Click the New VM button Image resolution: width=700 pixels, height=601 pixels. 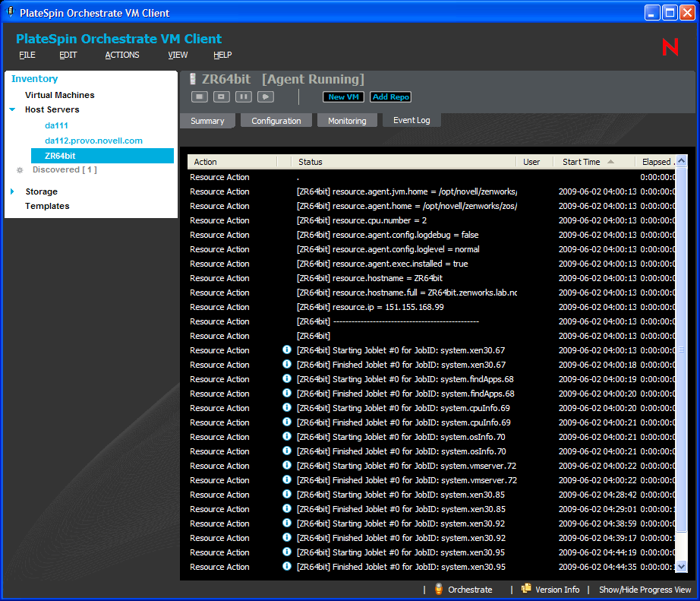tap(343, 97)
